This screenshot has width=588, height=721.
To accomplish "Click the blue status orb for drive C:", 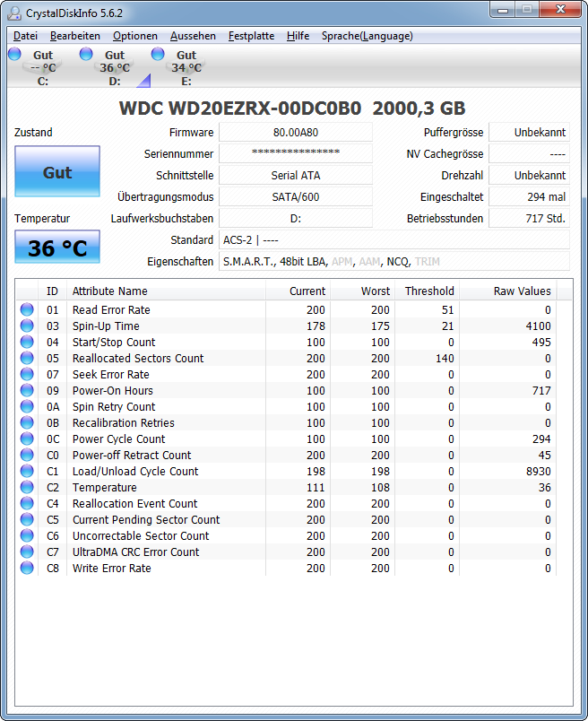I will 14,55.
